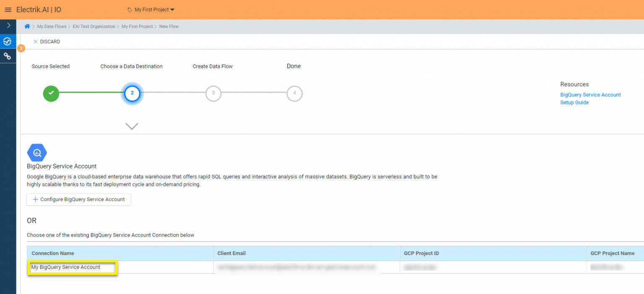Viewport: 644px width, 294px height.
Task: Open EAI Test Organization from the breadcrumb
Action: [94, 26]
